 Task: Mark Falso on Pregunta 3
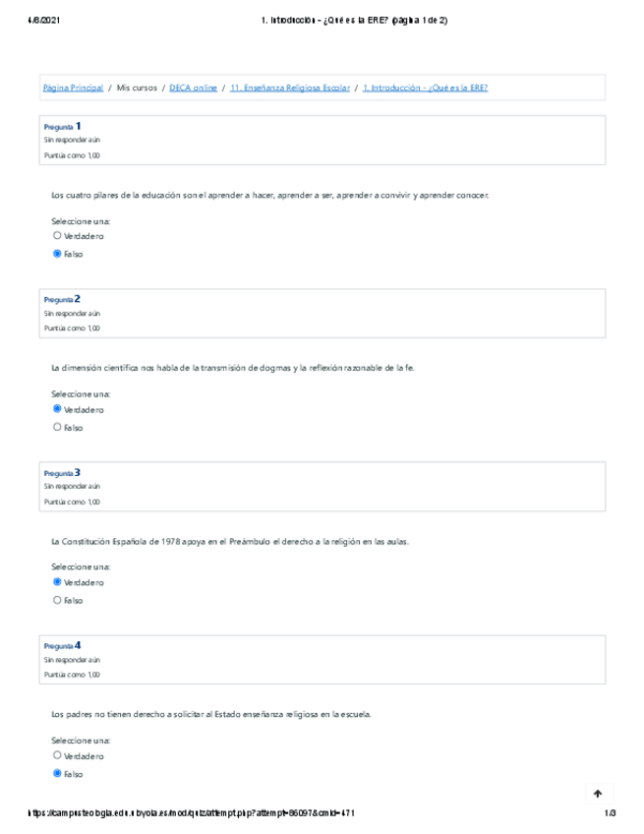tap(58, 600)
